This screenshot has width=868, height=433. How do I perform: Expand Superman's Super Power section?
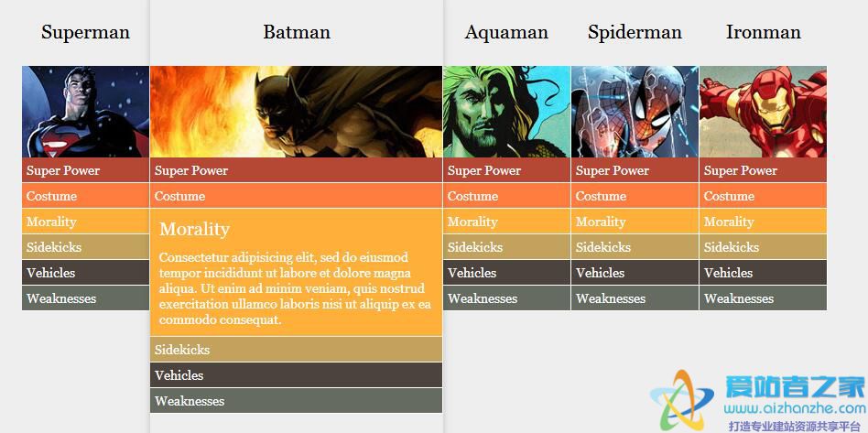[x=85, y=170]
